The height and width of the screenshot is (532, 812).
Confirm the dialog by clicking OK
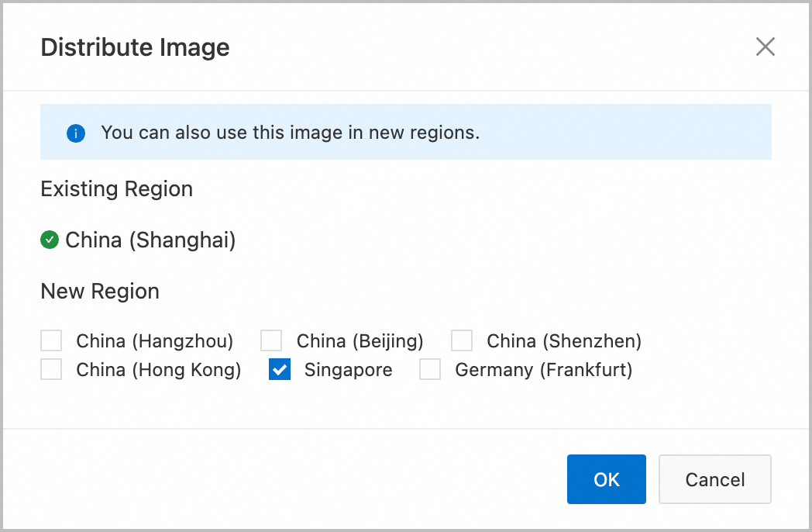click(x=606, y=479)
